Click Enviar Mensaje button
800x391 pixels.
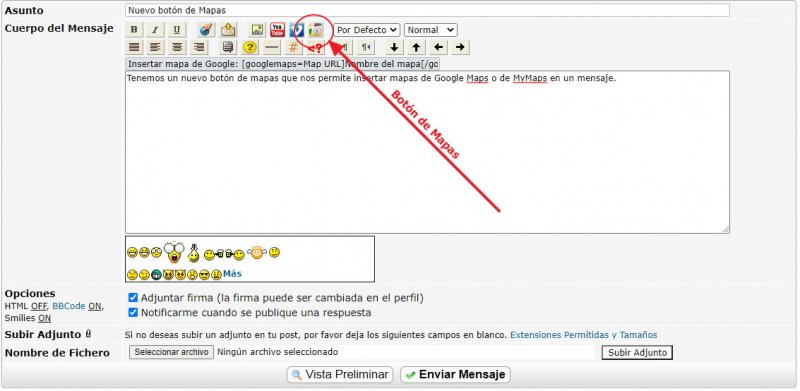[x=455, y=375]
